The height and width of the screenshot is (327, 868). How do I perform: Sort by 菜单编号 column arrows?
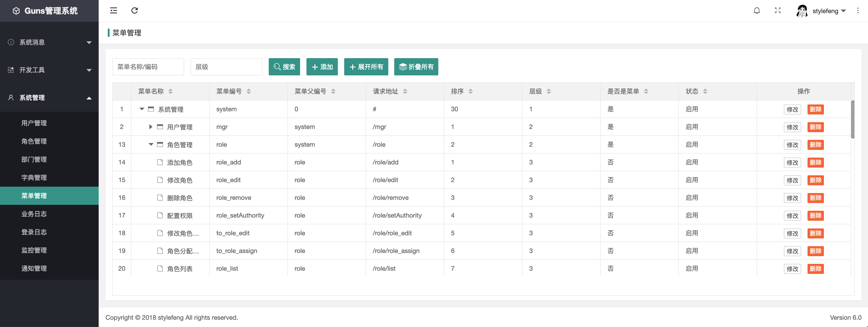(x=249, y=91)
